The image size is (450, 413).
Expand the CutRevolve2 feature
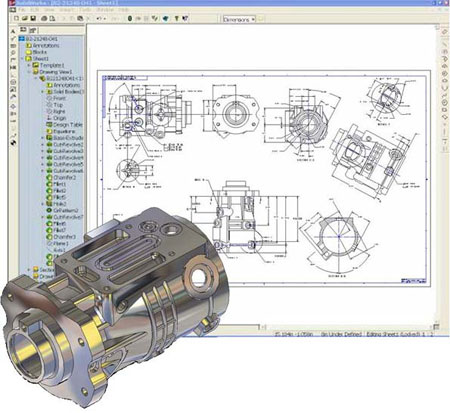(43, 144)
